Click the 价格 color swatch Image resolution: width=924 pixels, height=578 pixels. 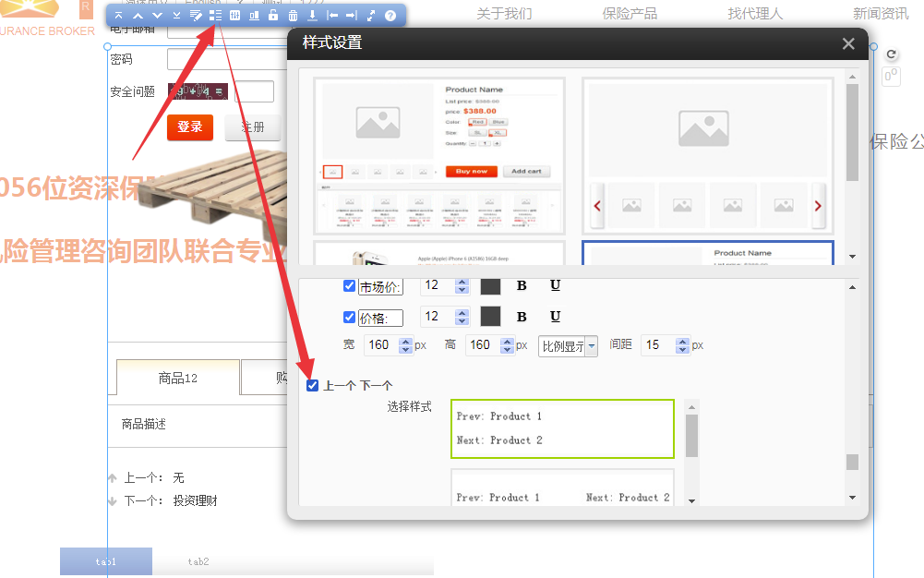[x=490, y=317]
